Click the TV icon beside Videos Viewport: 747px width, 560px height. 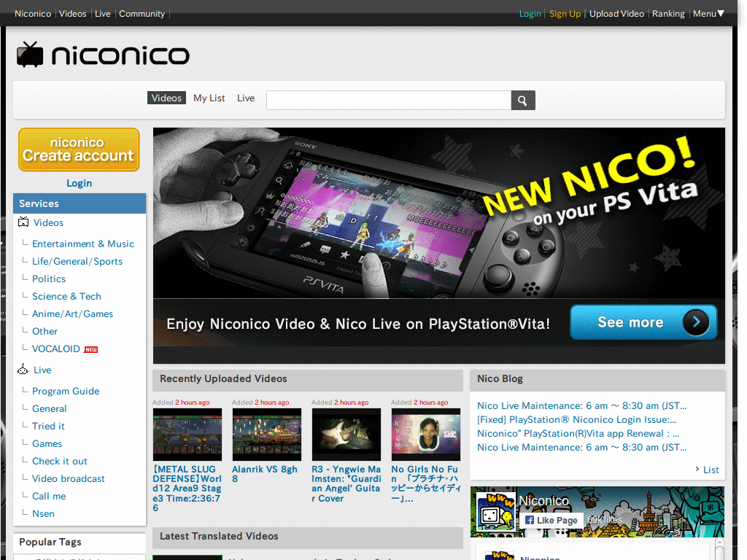[23, 222]
